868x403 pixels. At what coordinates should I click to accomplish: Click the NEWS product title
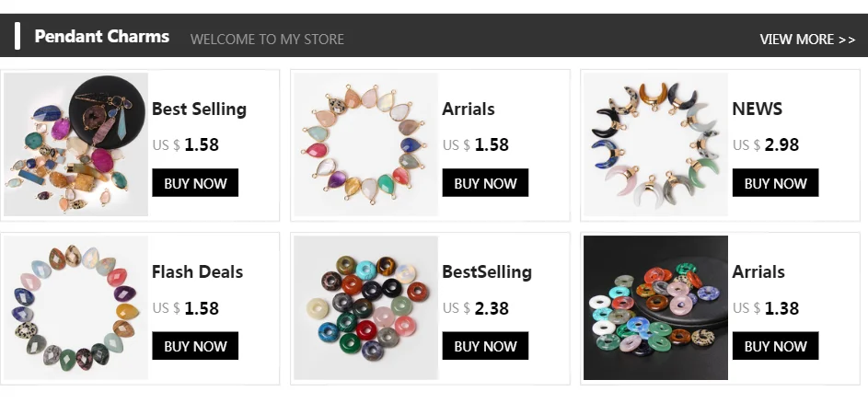pos(757,109)
